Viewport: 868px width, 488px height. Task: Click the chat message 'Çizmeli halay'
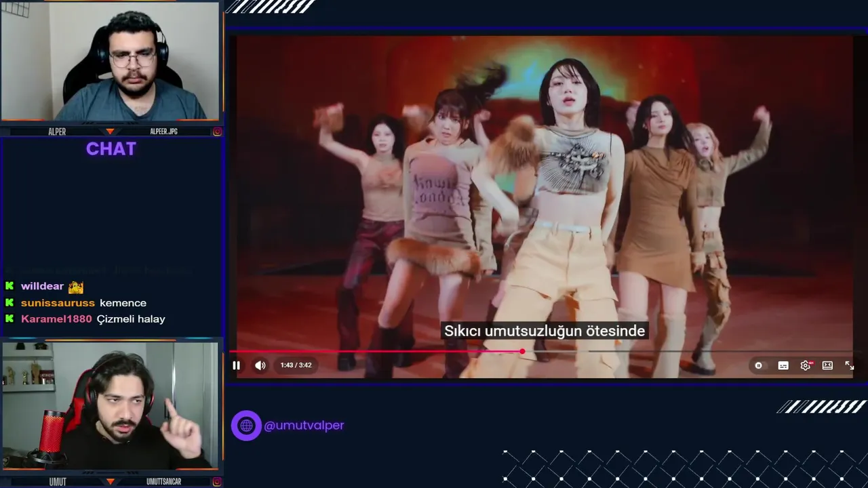[131, 319]
